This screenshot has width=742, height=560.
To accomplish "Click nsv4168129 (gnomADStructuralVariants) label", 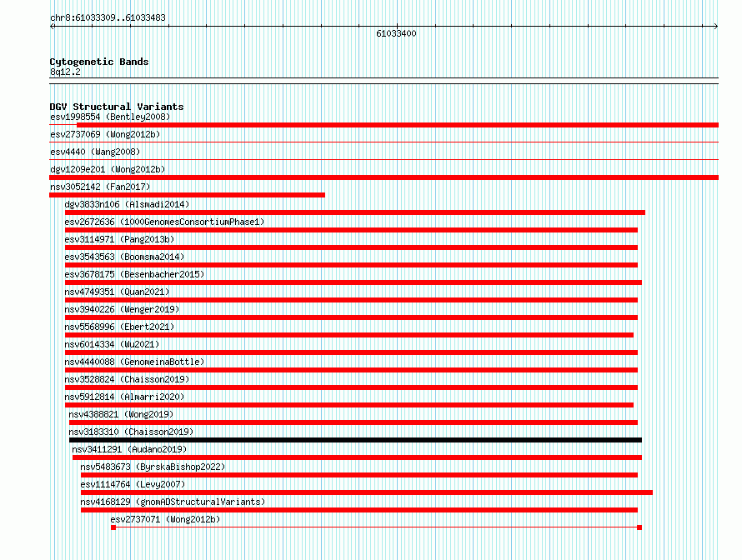I will click(x=173, y=502).
